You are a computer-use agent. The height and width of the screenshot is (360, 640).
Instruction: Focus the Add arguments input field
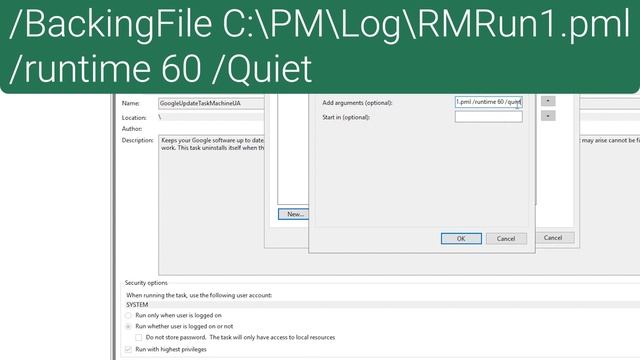click(489, 102)
